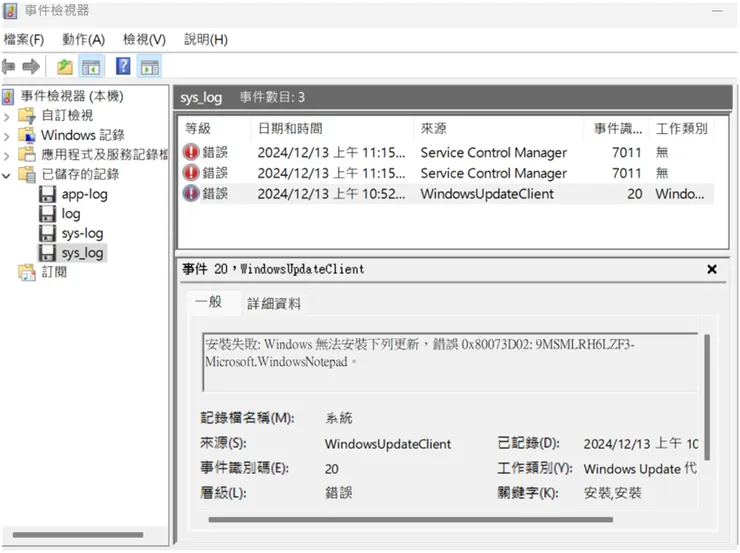Click event ID 20 cell in list
Screen dimensions: 740x553
pos(634,194)
